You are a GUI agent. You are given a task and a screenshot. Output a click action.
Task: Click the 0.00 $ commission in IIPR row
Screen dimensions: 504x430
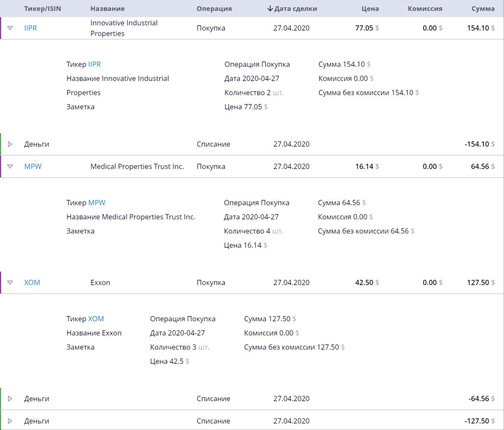[432, 28]
